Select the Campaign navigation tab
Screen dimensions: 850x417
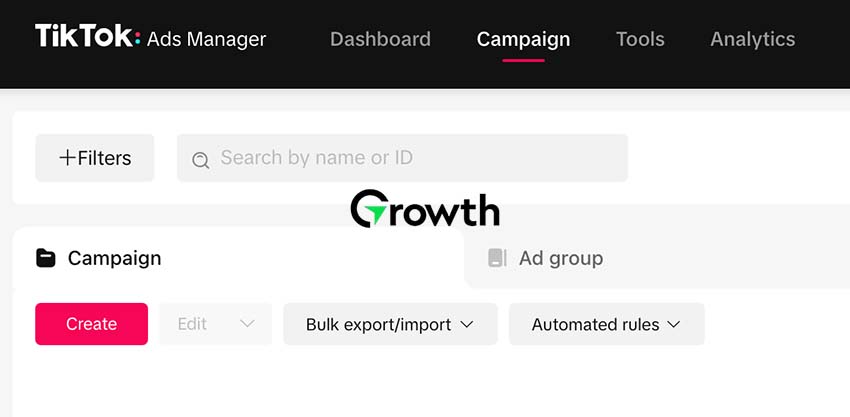click(523, 39)
